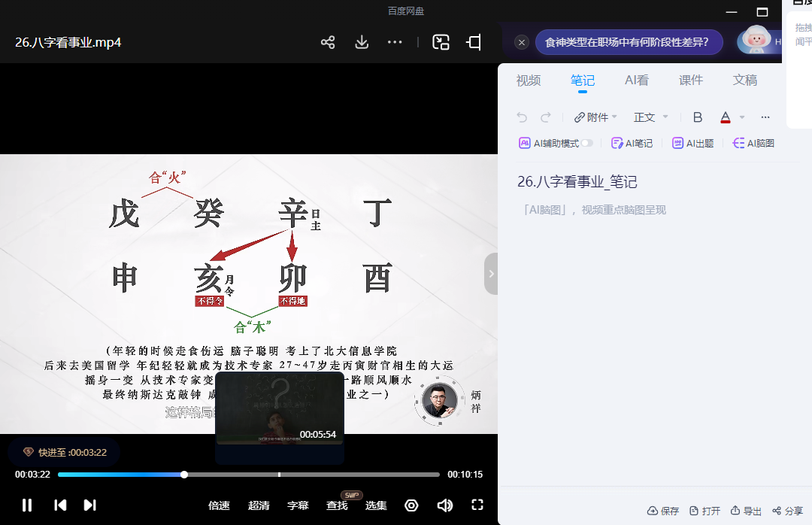Select the share icon above the video
Screen dimensions: 812x525
[x=328, y=43]
